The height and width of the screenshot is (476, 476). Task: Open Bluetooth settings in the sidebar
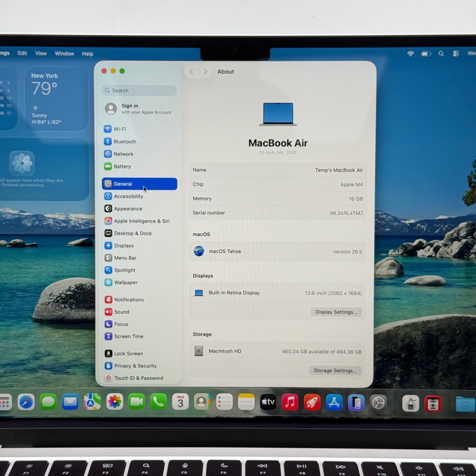tap(140, 142)
